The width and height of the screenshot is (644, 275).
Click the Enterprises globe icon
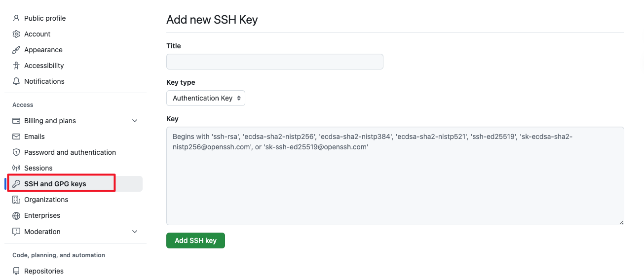coord(16,215)
